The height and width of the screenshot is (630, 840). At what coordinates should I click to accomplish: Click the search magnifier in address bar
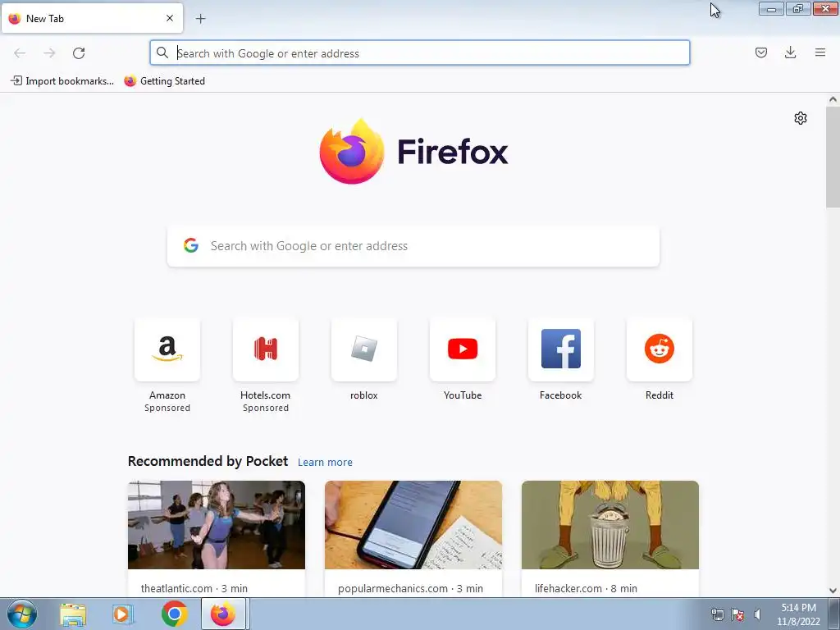tap(162, 52)
